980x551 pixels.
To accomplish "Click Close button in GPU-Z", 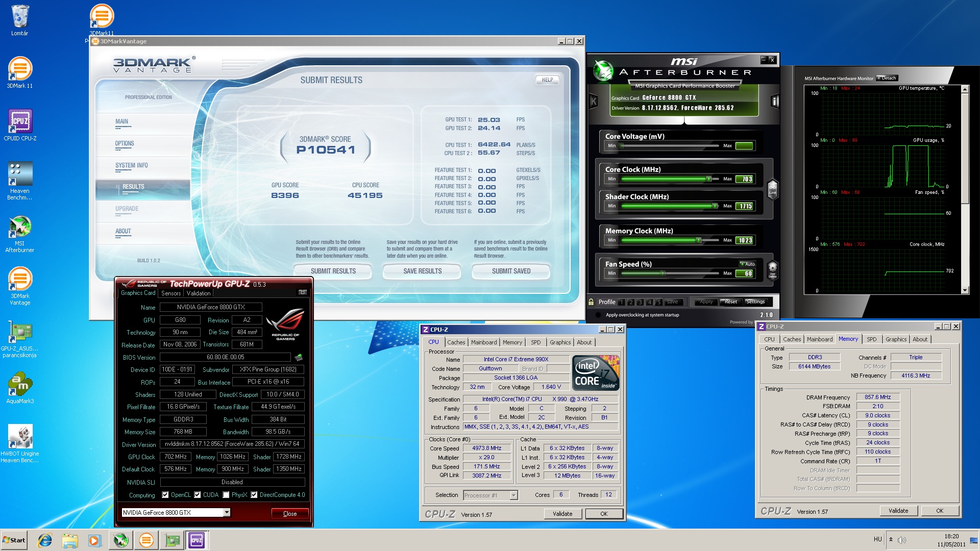I will [x=290, y=514].
